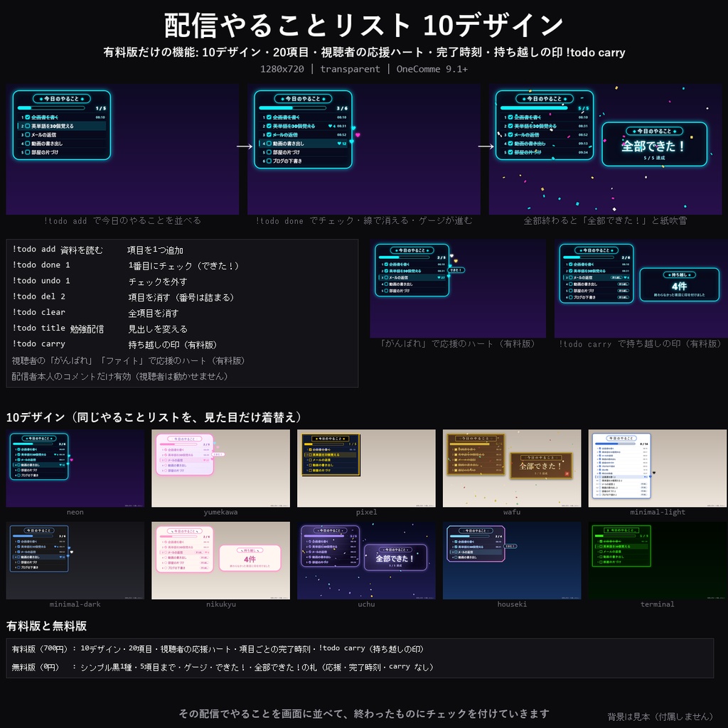Click the 持ち越し 4件 carry-over card
The height and width of the screenshot is (728, 728).
[x=679, y=284]
